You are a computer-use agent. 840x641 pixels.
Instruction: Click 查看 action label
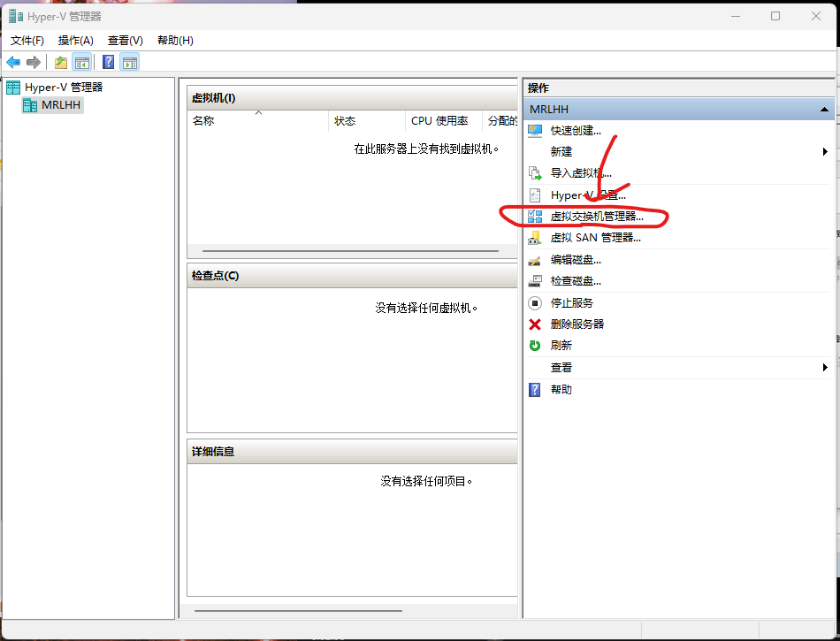pyautogui.click(x=561, y=367)
